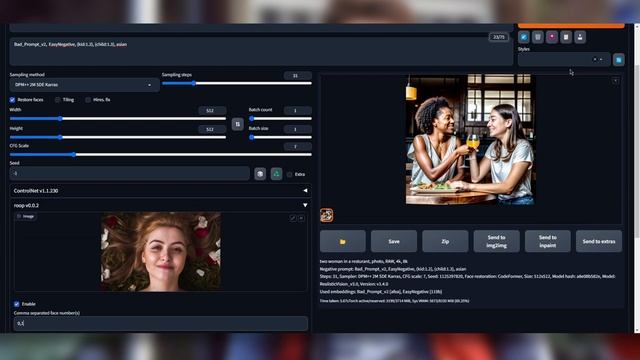Click the Batch count number field
The height and width of the screenshot is (360, 640).
(x=298, y=111)
